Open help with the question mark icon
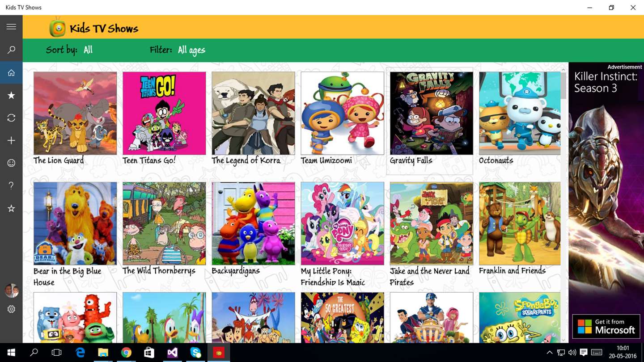This screenshot has height=362, width=644. (11, 185)
